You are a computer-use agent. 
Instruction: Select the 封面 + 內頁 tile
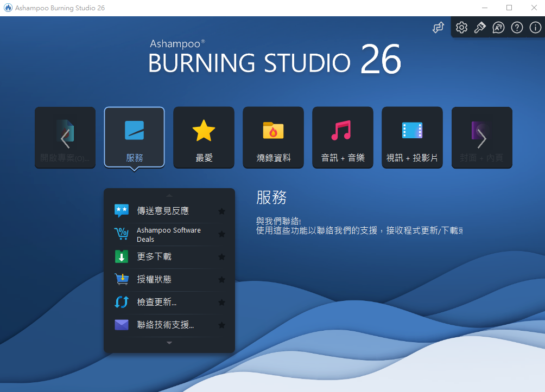point(481,137)
